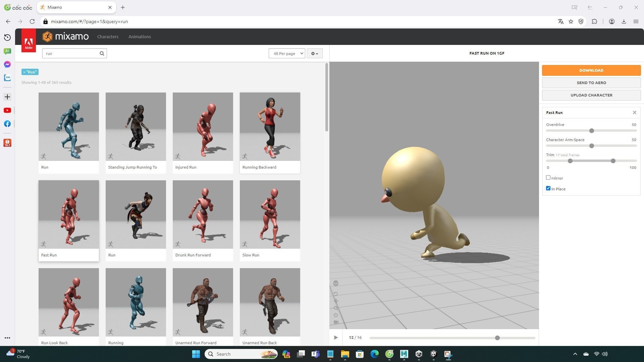
Task: Adjust the Character Arm-Space slider handle
Action: [592, 146]
